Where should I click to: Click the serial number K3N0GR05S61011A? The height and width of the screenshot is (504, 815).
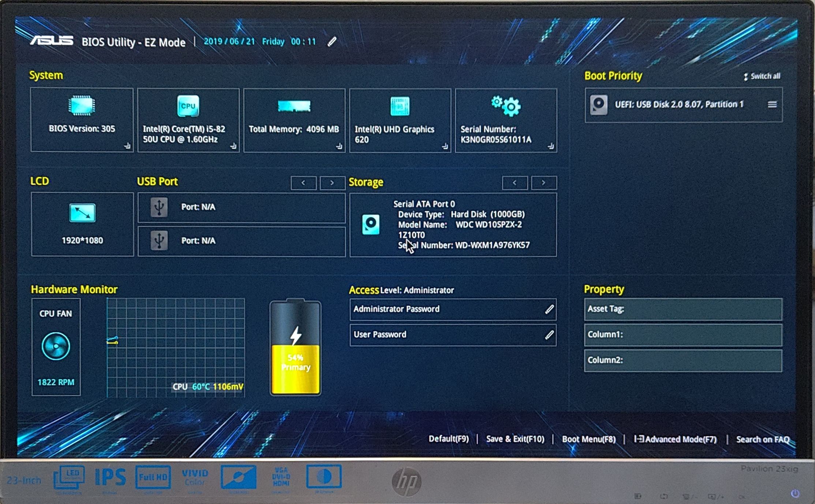[496, 140]
